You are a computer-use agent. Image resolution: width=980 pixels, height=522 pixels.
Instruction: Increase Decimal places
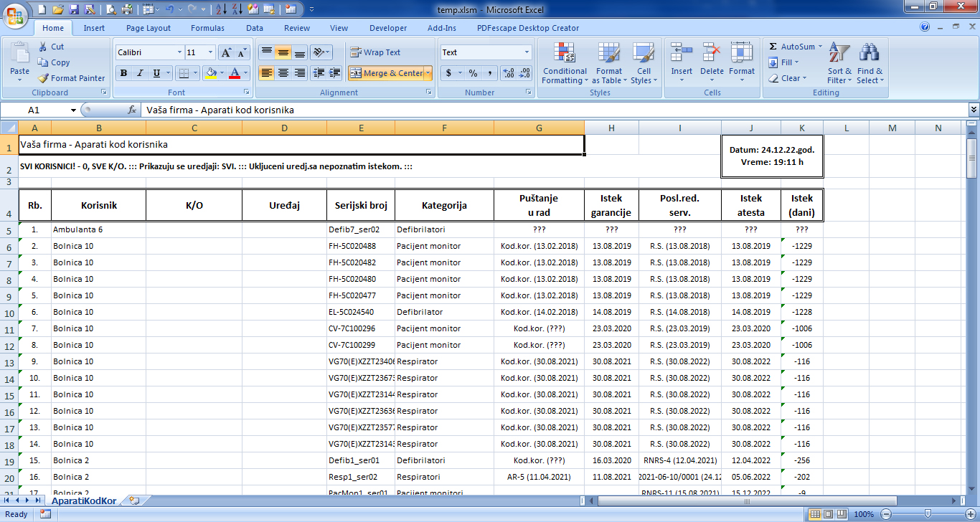coord(509,73)
